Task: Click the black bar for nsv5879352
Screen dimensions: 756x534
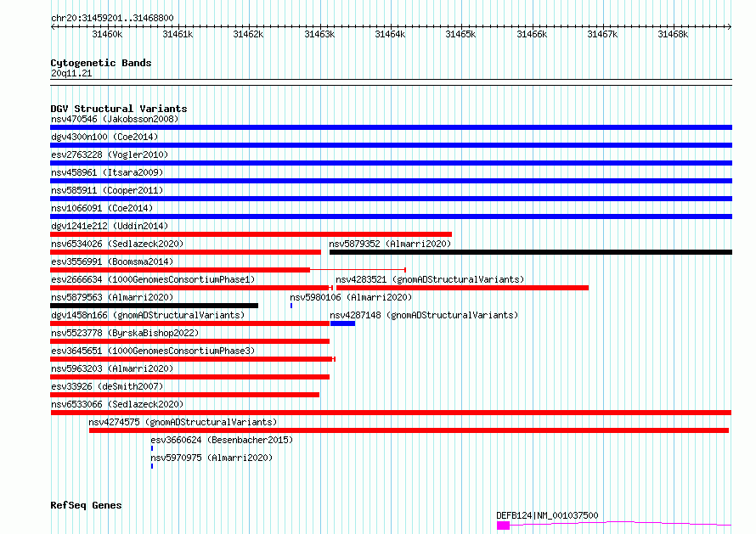Action: point(531,252)
